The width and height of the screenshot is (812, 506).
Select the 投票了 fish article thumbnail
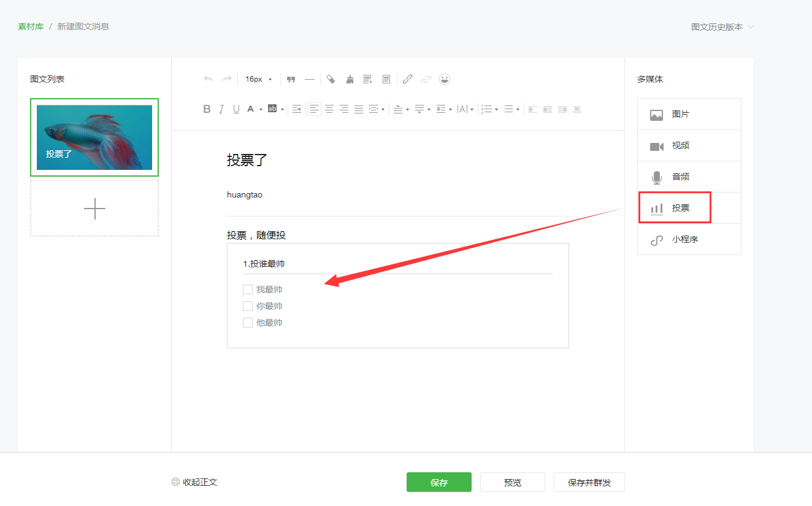pyautogui.click(x=94, y=137)
